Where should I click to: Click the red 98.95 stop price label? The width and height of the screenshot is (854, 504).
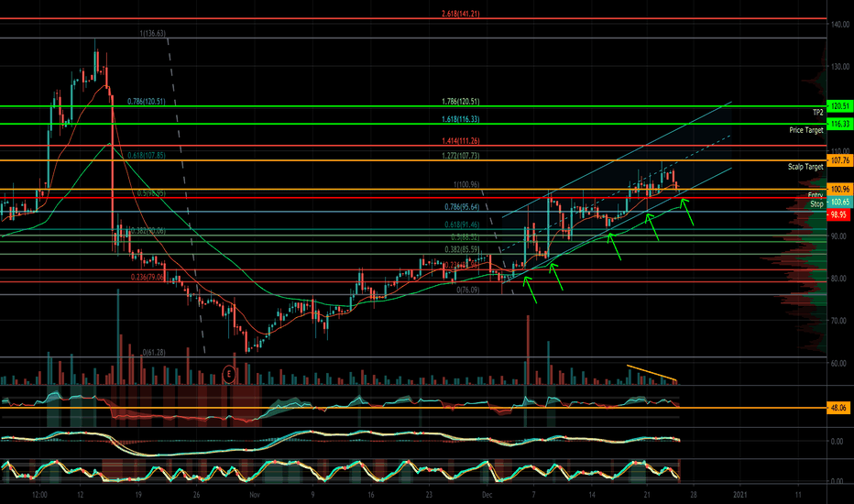click(838, 215)
